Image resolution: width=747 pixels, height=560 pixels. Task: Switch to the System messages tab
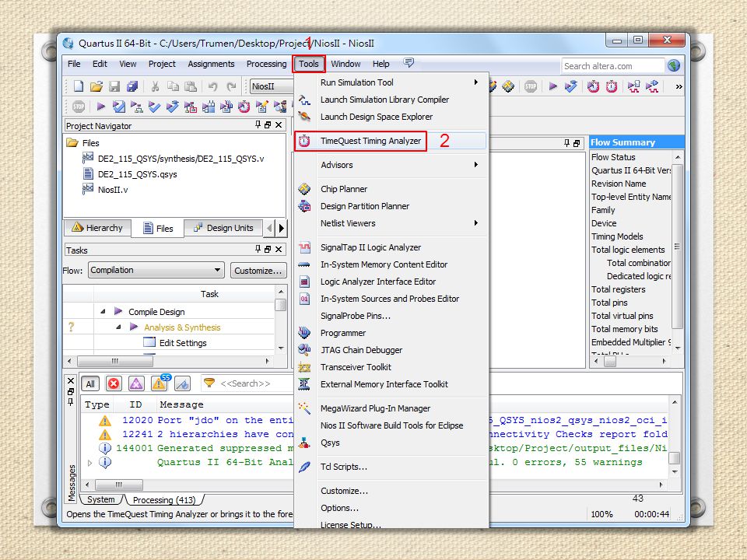click(100, 499)
